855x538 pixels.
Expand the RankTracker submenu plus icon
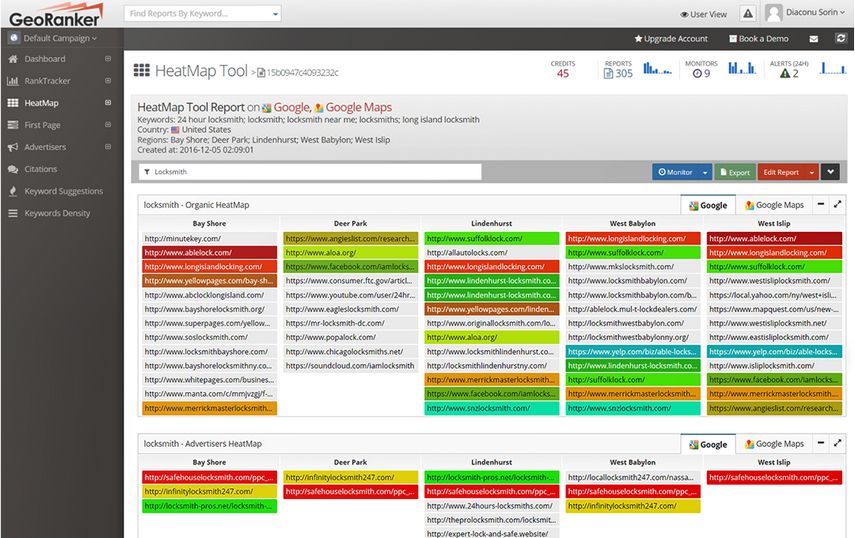[x=108, y=80]
